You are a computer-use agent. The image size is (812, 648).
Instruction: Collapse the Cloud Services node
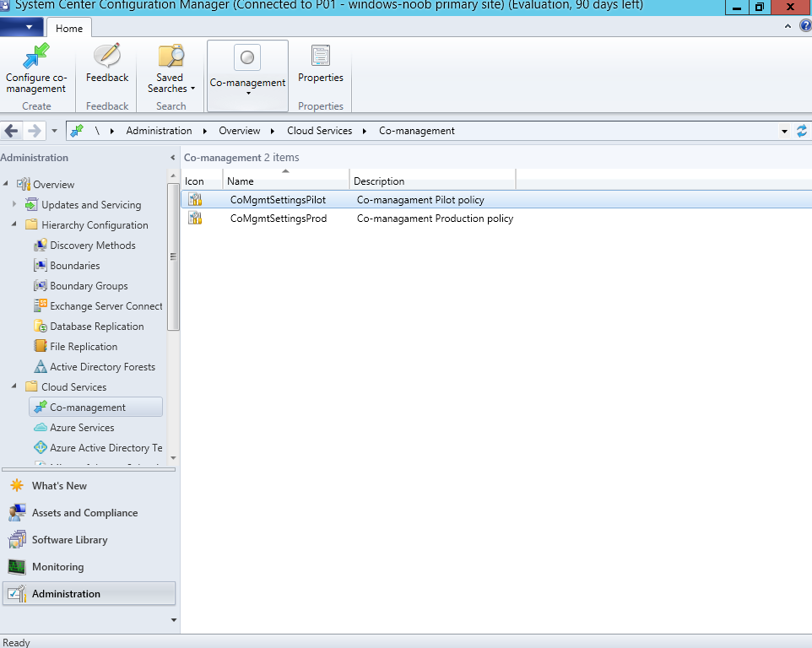[14, 386]
